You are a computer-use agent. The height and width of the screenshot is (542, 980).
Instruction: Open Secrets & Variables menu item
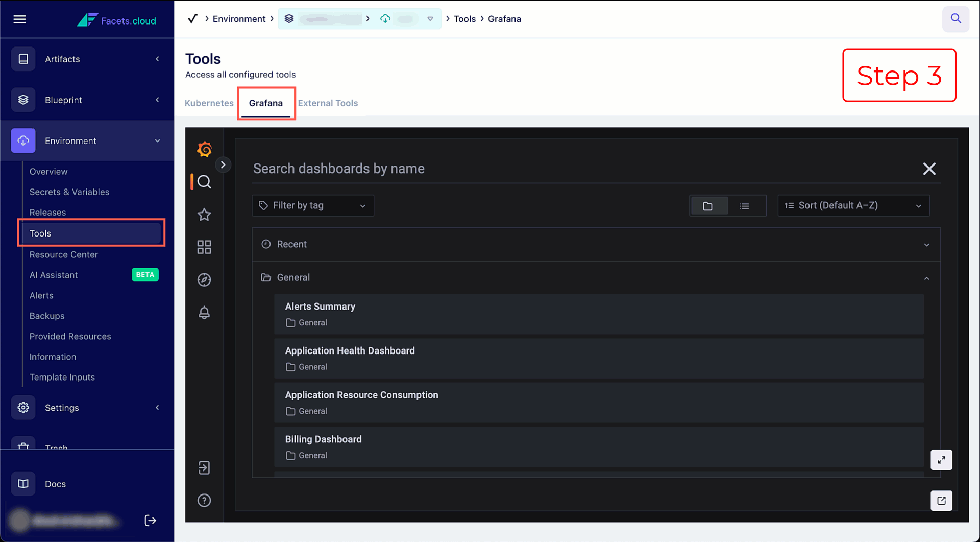point(69,192)
